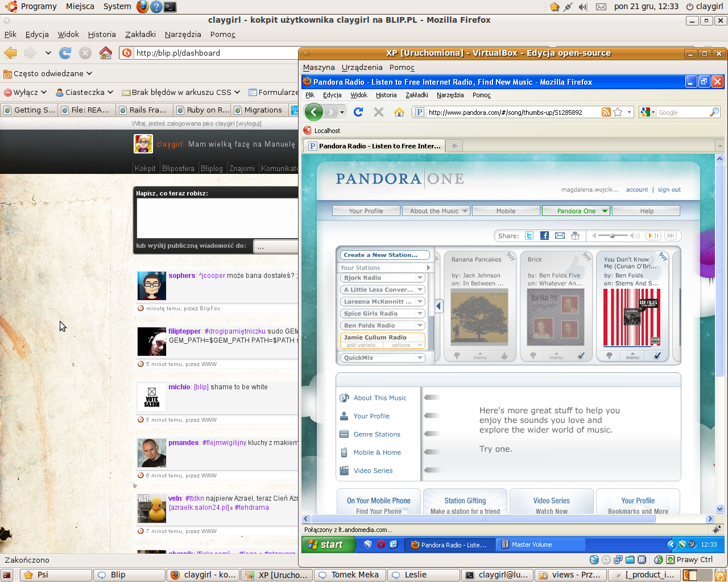Open the Pandora account link
The height and width of the screenshot is (582, 728).
(637, 190)
